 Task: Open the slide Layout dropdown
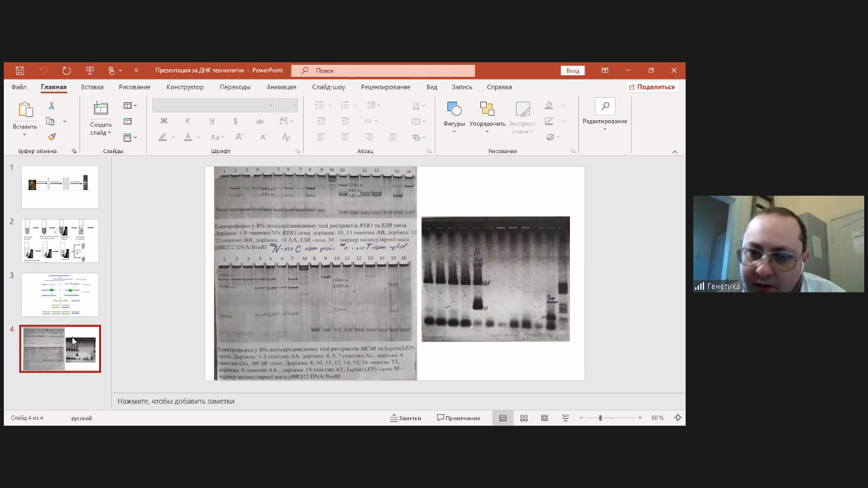[130, 105]
